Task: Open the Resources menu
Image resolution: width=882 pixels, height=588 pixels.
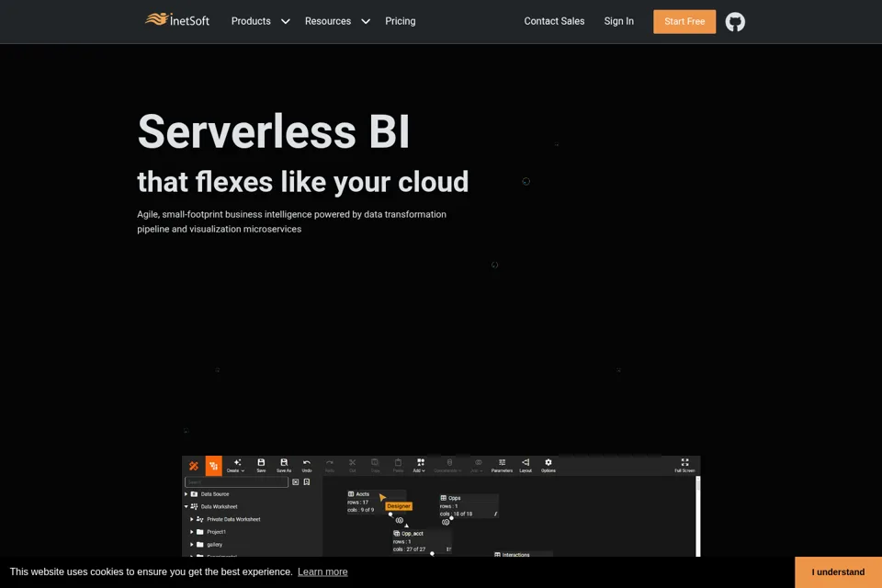Action: click(328, 21)
